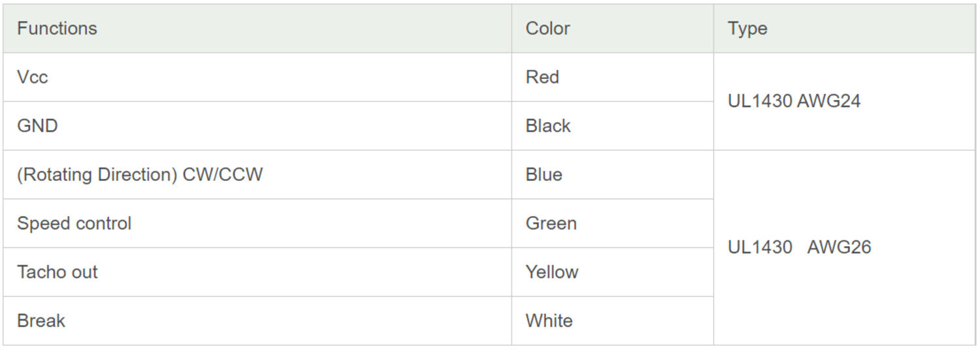Select the CW/CCW text

point(223,175)
